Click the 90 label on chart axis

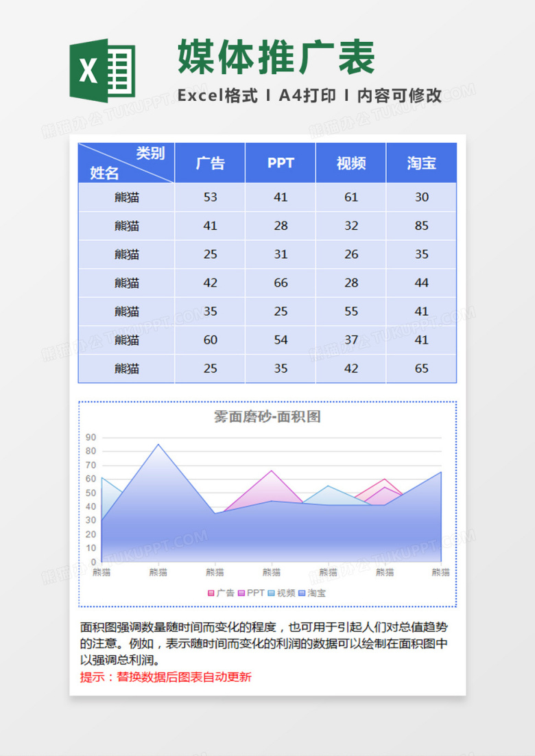91,437
